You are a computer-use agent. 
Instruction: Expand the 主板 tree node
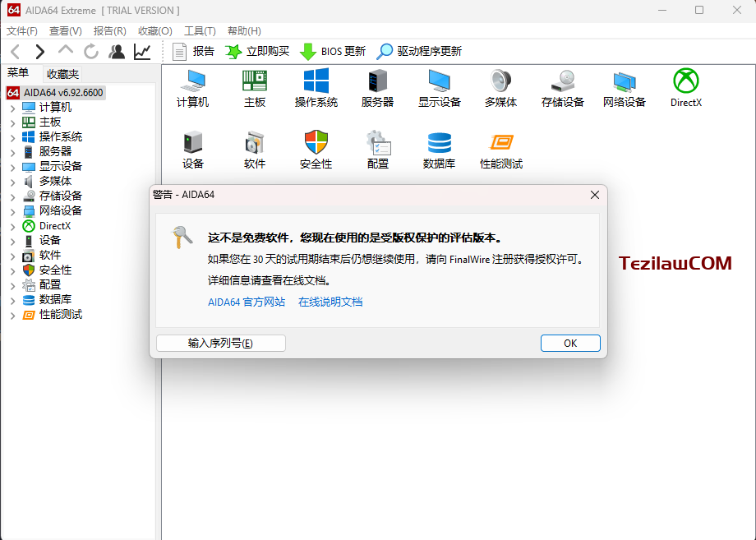[x=13, y=123]
